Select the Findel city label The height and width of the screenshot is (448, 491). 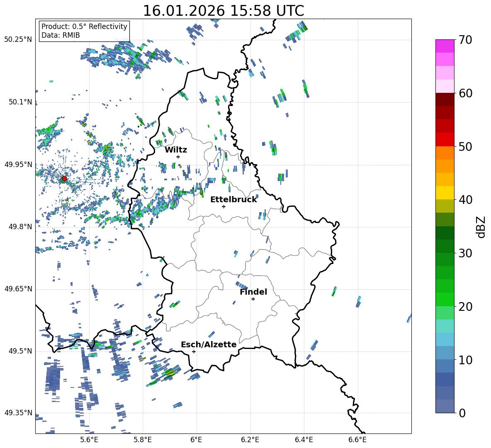(253, 292)
